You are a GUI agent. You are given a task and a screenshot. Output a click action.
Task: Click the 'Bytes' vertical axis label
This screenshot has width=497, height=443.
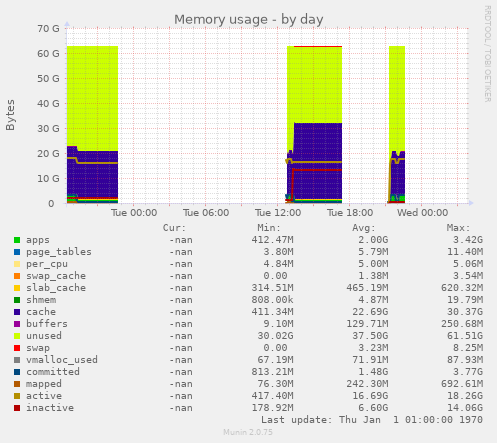(10, 115)
